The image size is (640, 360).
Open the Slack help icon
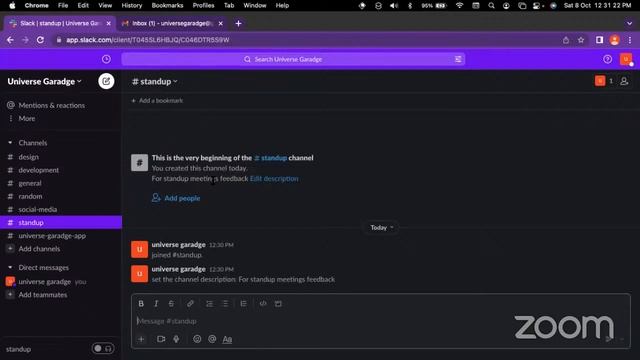607,59
